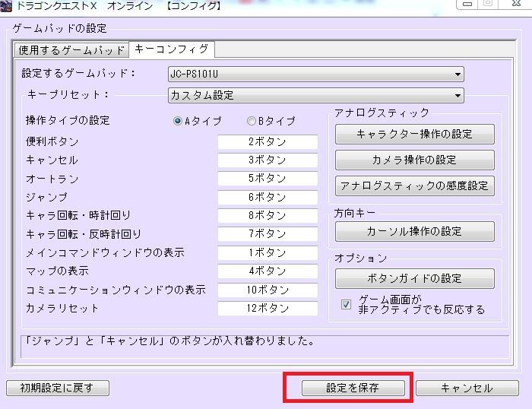Click the オートラン field showing 5ボタン

(x=268, y=179)
